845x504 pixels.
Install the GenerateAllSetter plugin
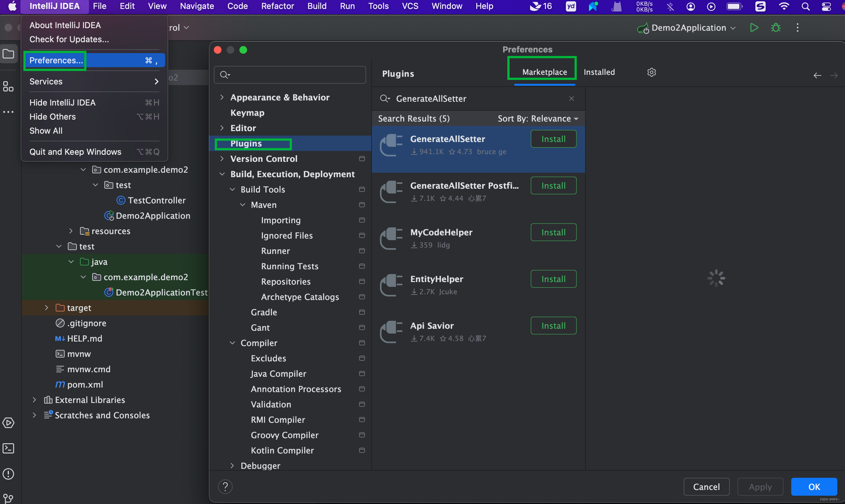[553, 139]
